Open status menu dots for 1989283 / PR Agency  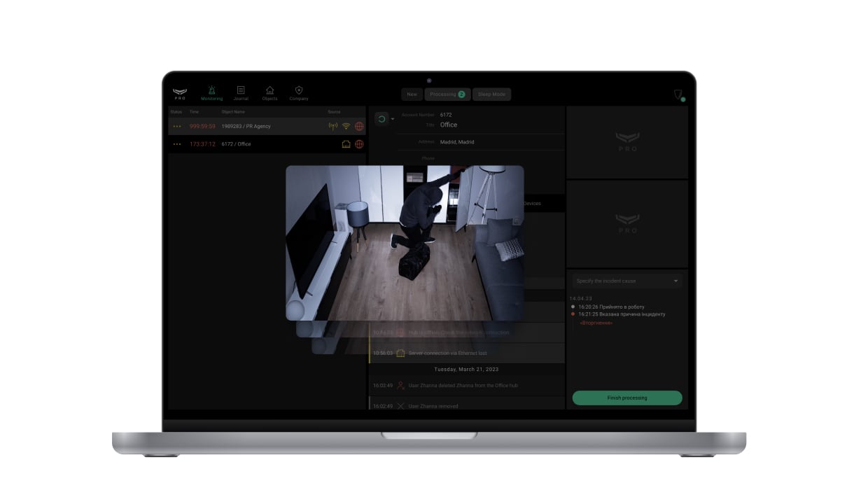176,127
